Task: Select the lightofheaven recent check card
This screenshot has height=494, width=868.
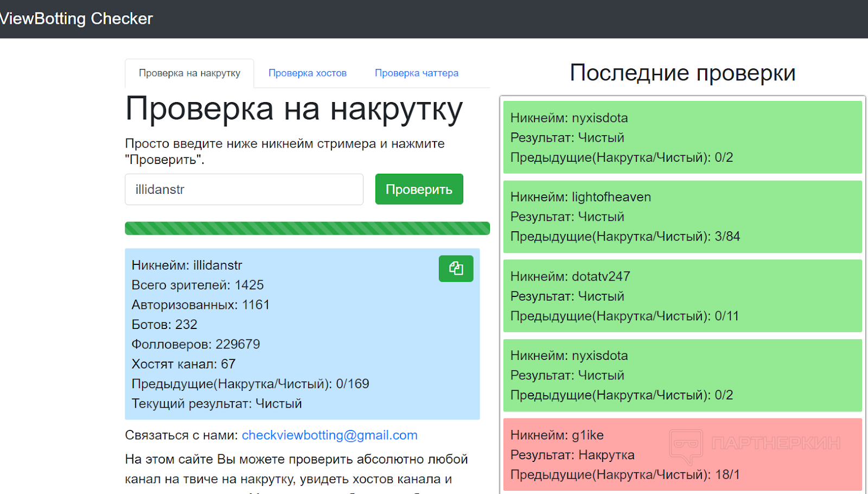Action: (x=682, y=217)
